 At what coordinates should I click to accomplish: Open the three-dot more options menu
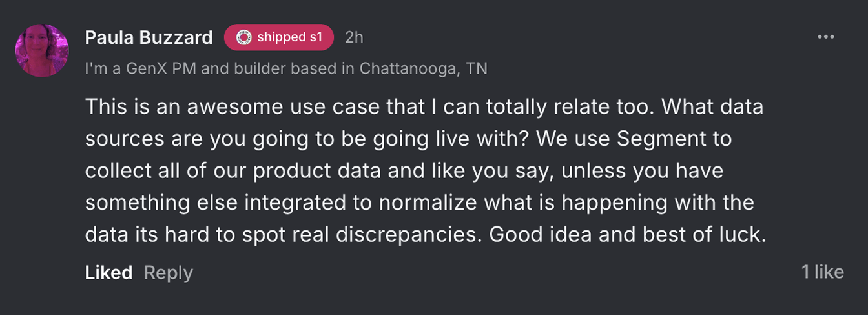coord(826,37)
